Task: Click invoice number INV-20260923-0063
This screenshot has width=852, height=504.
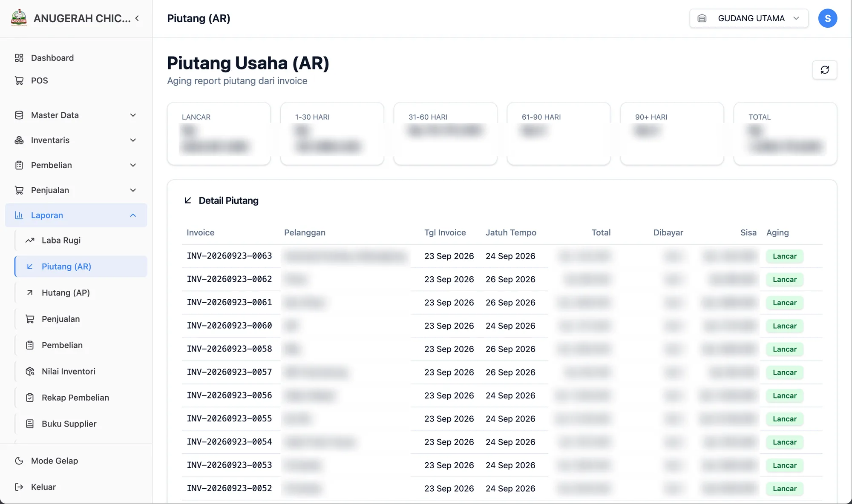Action: tap(229, 256)
